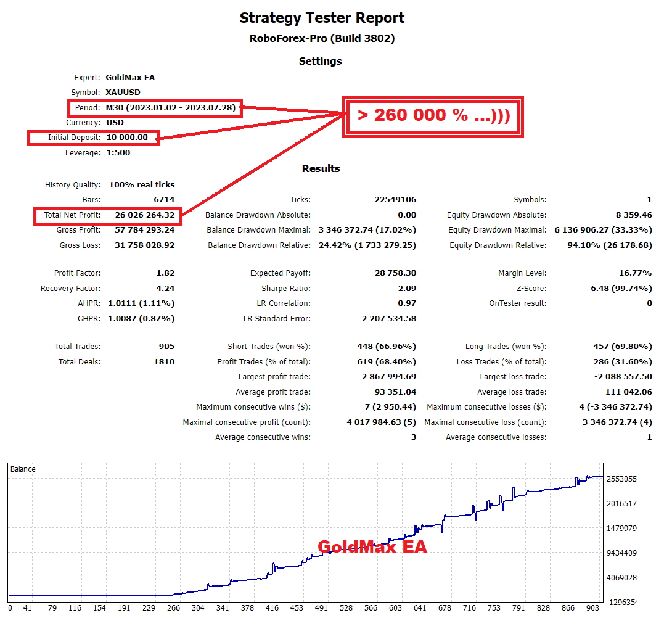Click Average loss trade value -111 042.06
The width and height of the screenshot is (672, 626).
tap(627, 392)
